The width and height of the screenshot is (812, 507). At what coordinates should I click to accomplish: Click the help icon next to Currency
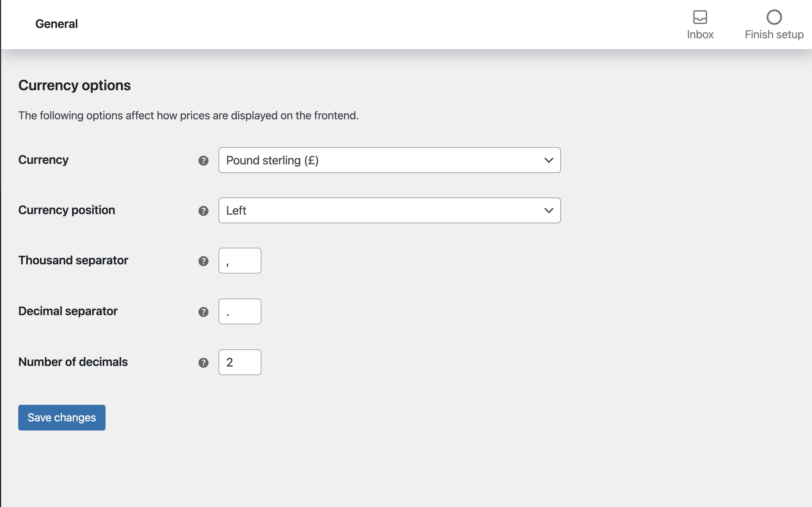[203, 161]
